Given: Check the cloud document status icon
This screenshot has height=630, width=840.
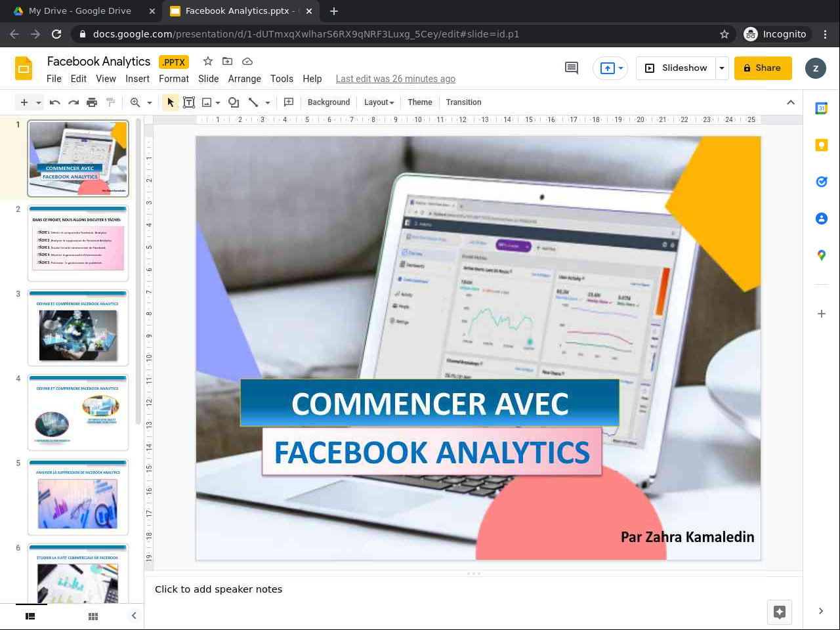Looking at the screenshot, I should tap(247, 61).
